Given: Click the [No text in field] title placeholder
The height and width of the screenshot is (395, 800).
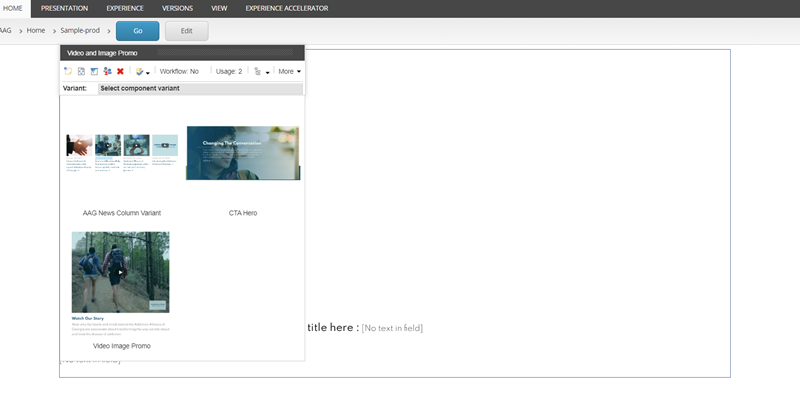Looking at the screenshot, I should point(392,328).
